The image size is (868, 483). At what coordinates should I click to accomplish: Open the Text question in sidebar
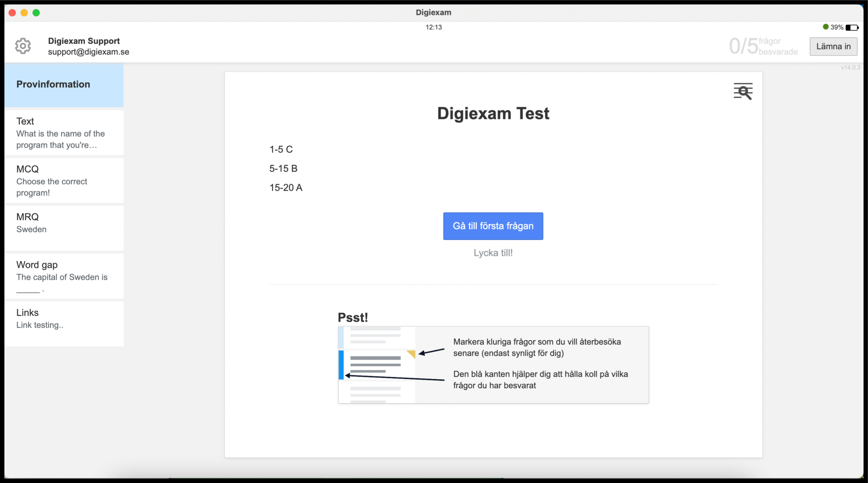[64, 133]
